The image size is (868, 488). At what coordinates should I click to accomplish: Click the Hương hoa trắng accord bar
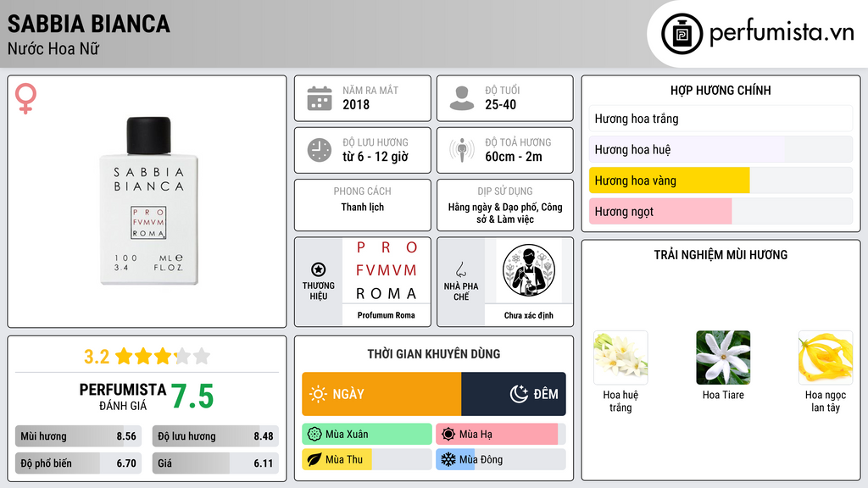pos(721,119)
